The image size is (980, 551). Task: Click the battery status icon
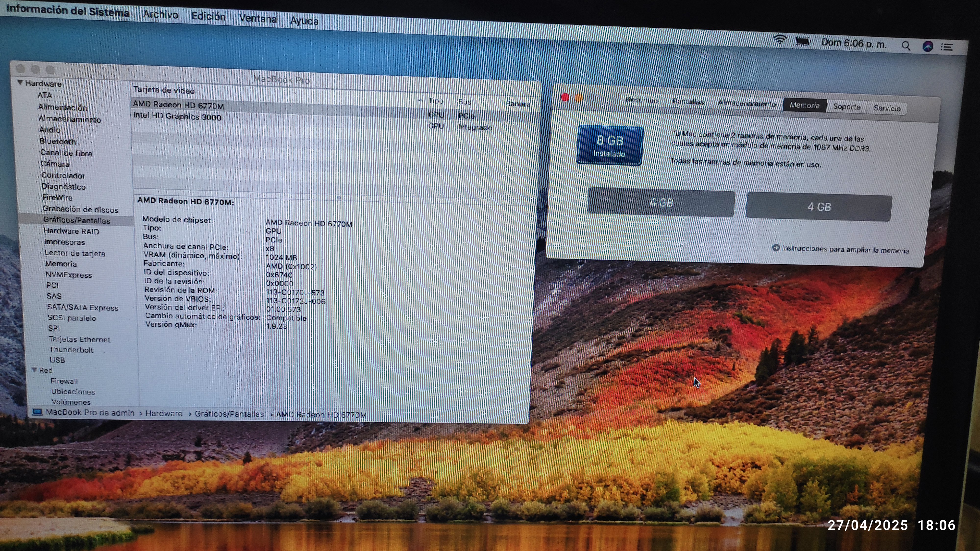point(803,41)
